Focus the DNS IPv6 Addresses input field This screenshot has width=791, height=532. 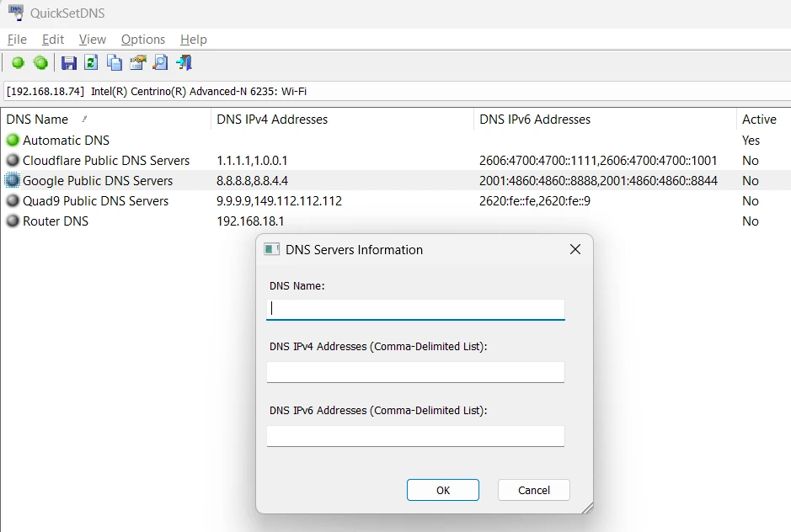click(x=415, y=436)
